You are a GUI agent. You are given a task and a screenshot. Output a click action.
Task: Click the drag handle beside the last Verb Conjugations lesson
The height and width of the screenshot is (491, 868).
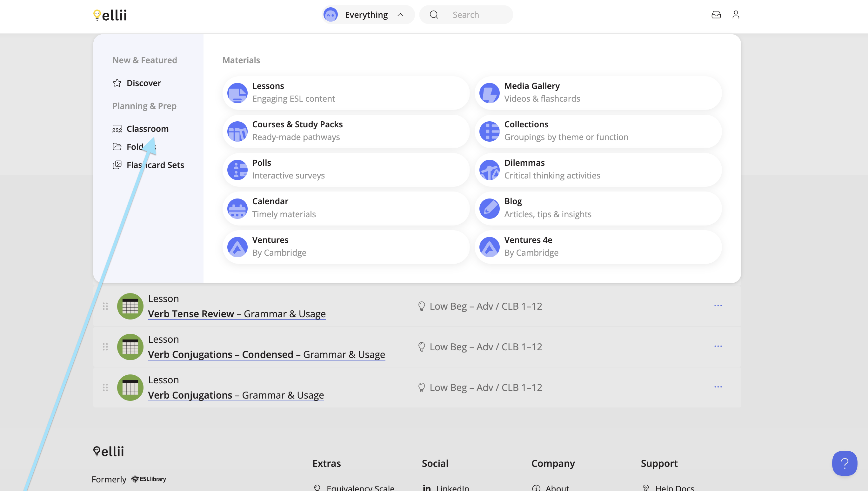(105, 387)
